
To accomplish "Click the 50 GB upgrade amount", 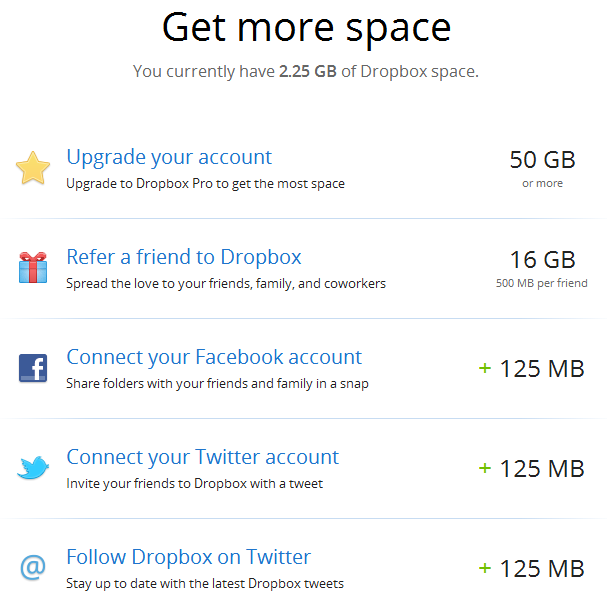I will coord(542,160).
